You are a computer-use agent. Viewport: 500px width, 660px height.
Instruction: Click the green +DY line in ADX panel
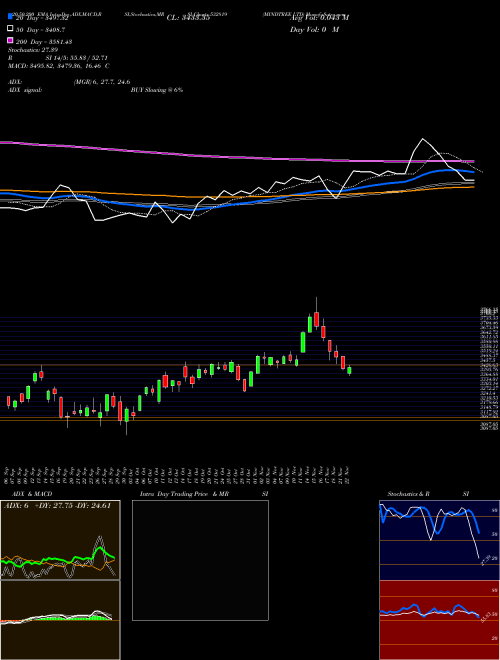(59, 560)
